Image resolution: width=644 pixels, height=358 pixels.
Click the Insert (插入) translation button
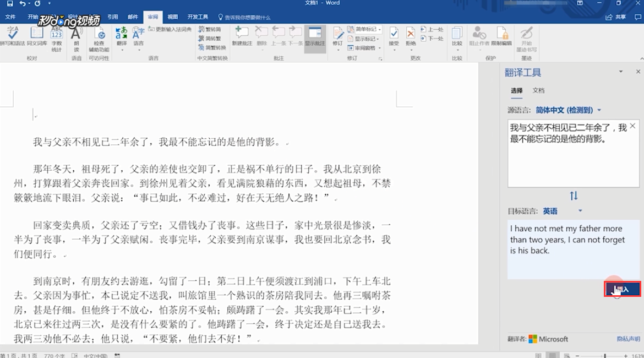623,289
